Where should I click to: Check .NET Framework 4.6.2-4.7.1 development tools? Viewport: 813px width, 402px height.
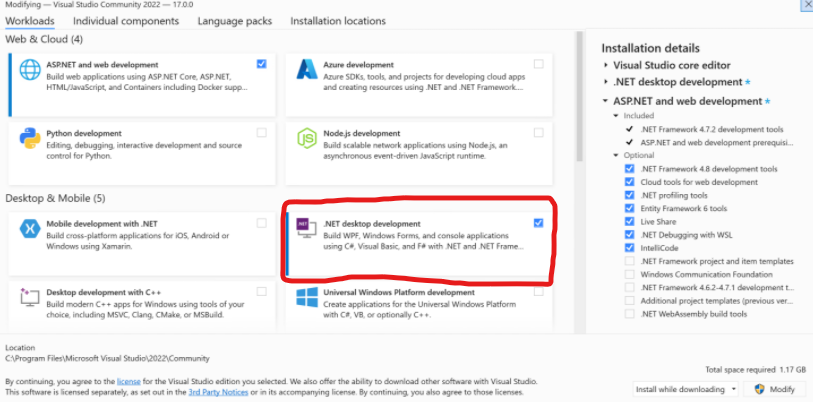pyautogui.click(x=629, y=287)
